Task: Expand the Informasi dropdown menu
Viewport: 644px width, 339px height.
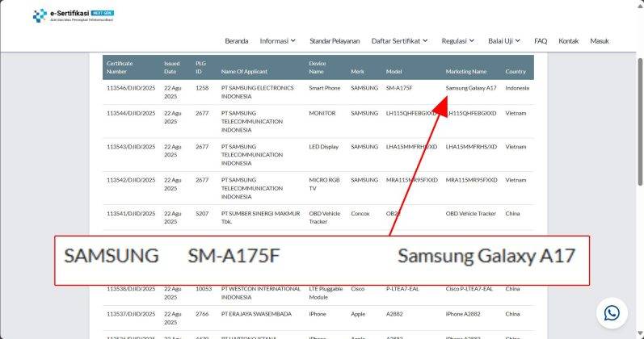Action: 277,41
